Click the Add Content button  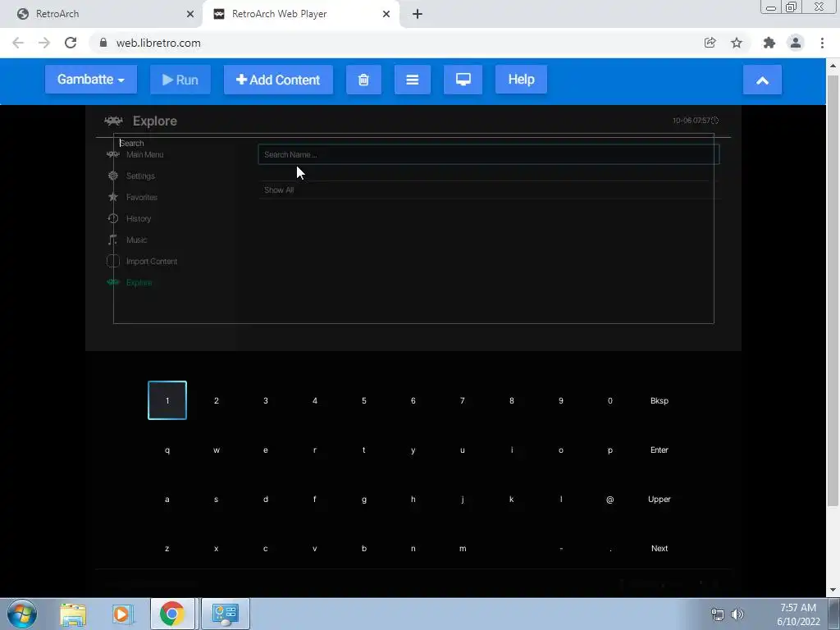(278, 80)
